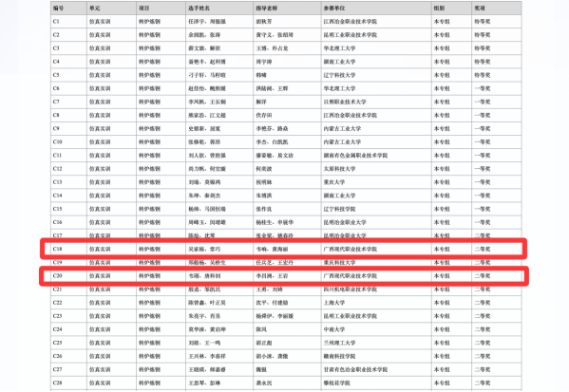
Task: Click 上海大学 in row C22
Action: [x=334, y=303]
